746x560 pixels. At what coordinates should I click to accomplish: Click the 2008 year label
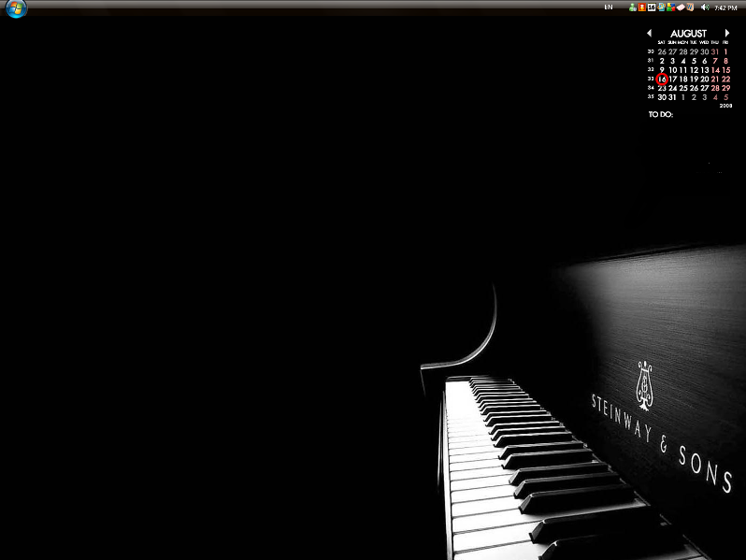point(725,106)
